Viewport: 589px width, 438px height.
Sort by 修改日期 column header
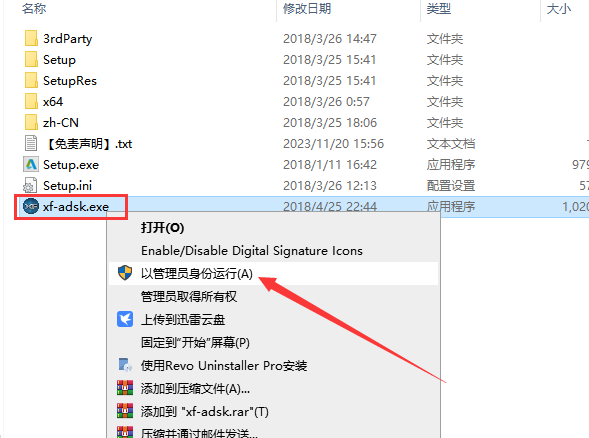point(307,8)
